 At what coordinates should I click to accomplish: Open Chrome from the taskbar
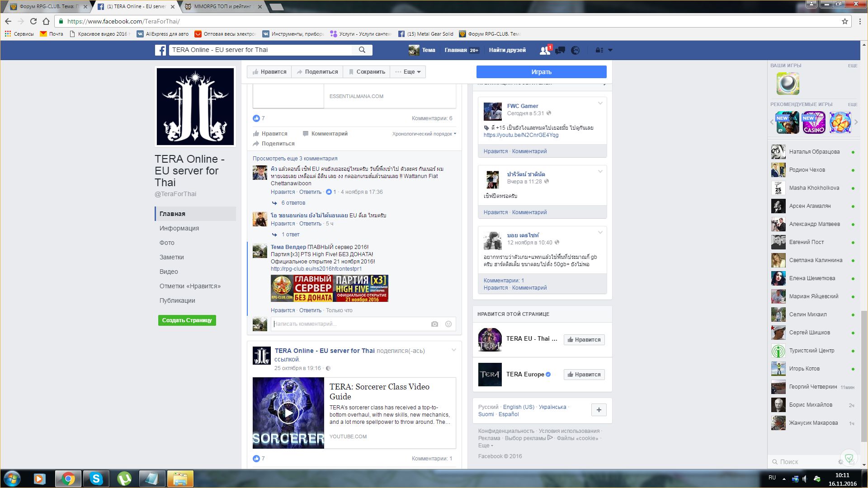[x=68, y=479]
